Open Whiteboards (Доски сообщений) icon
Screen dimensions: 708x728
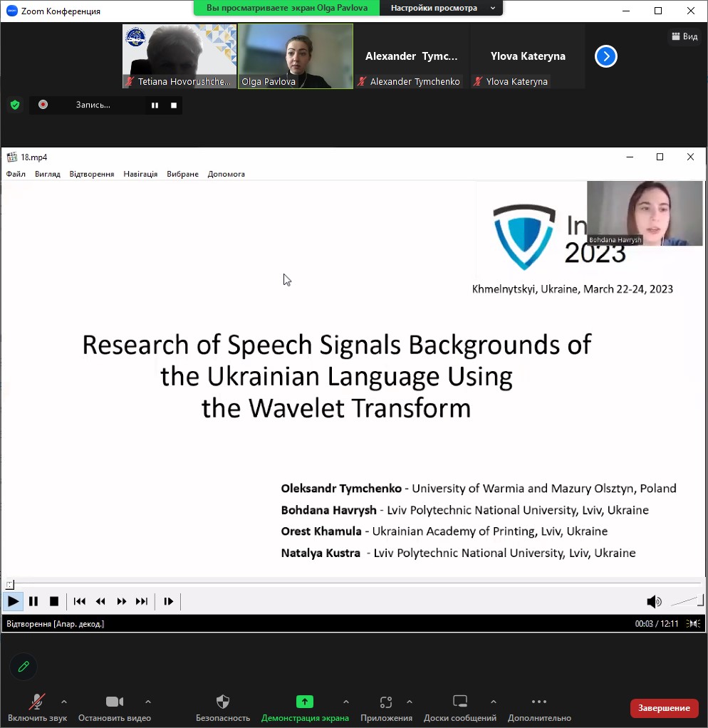(460, 702)
